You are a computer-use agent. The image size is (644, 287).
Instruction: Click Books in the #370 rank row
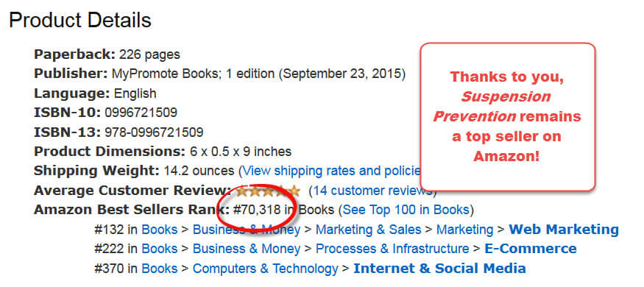coord(160,269)
